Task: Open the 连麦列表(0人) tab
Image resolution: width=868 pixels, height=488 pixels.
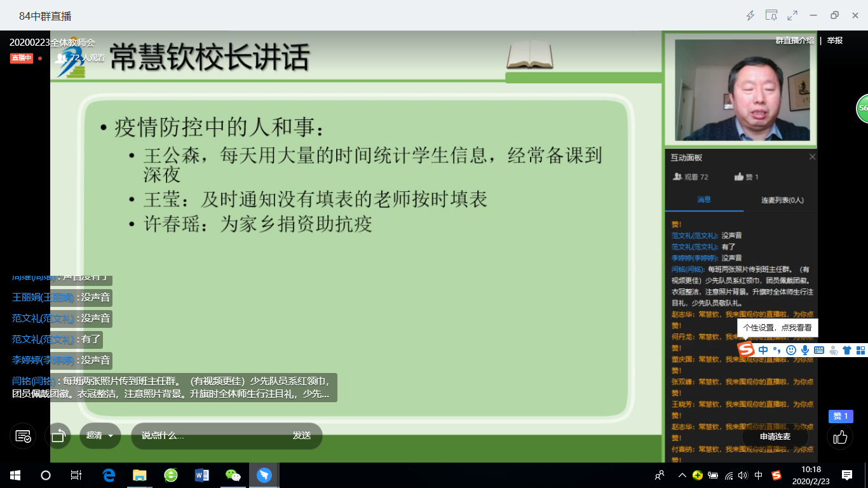Action: 782,200
